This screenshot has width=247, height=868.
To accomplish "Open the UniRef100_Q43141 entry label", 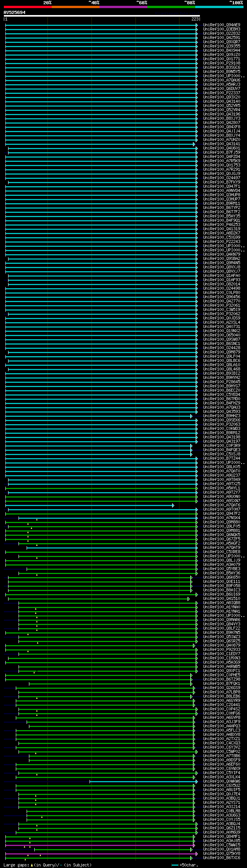I will coord(222,144).
